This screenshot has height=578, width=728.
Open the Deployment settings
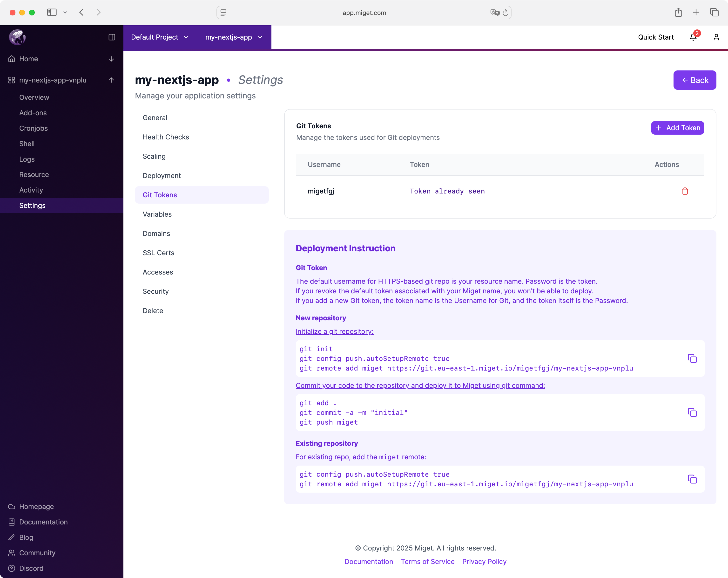pos(202,175)
